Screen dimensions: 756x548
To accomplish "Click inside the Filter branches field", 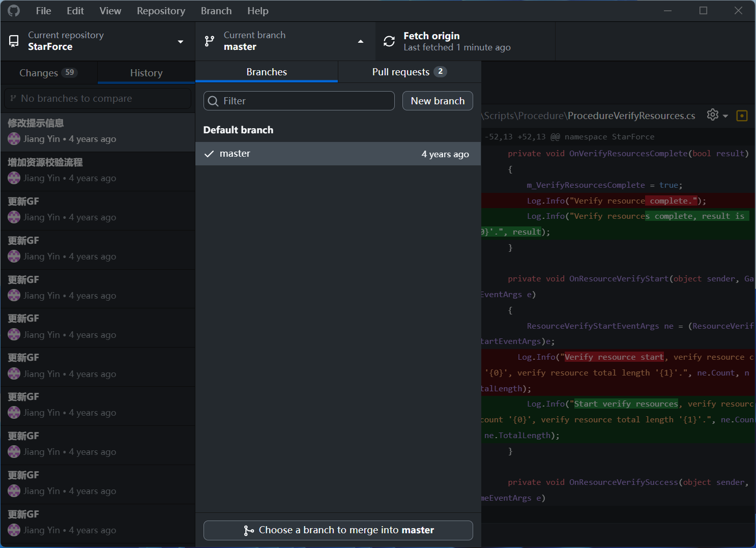I will (x=299, y=101).
